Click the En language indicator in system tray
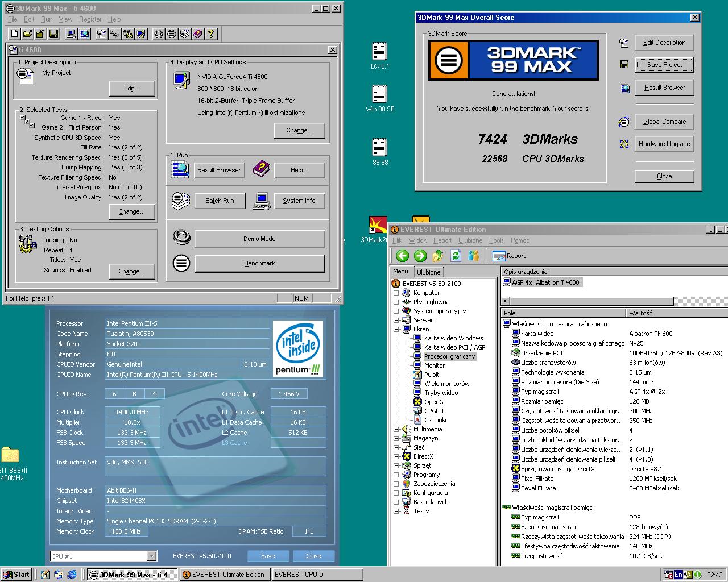The image size is (728, 582). pos(679,575)
